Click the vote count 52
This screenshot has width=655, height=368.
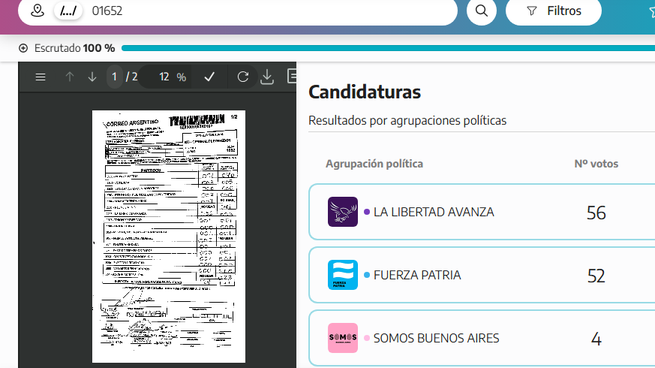pyautogui.click(x=596, y=276)
